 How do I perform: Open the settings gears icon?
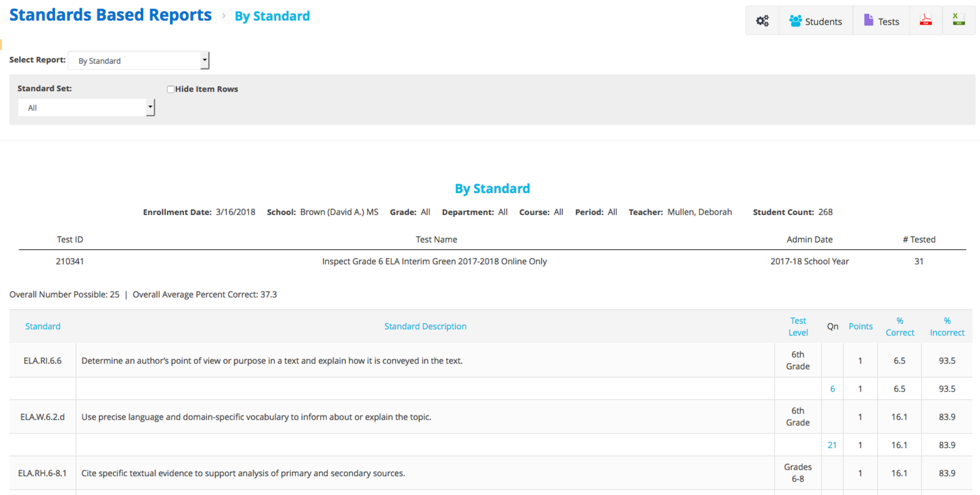coord(762,21)
